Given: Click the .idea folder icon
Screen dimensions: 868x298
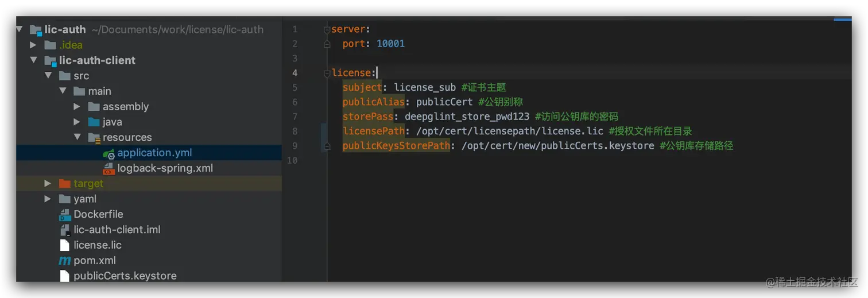Looking at the screenshot, I should tap(51, 45).
